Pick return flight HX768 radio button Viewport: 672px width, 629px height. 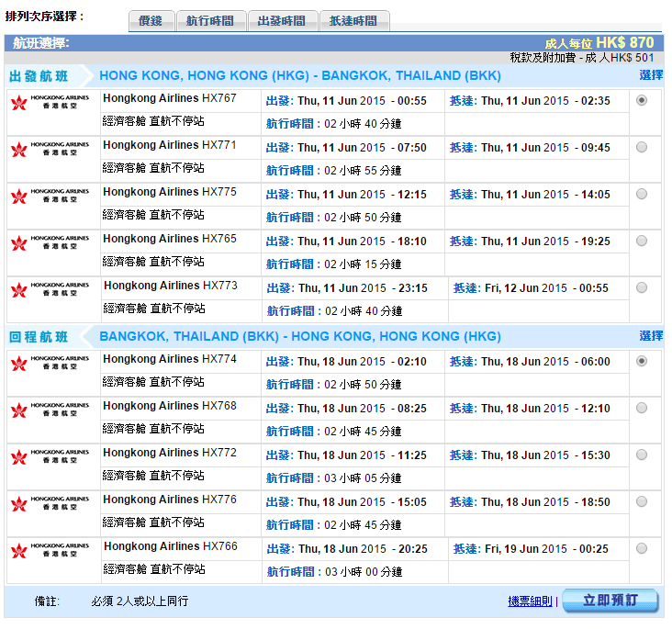[x=641, y=408]
